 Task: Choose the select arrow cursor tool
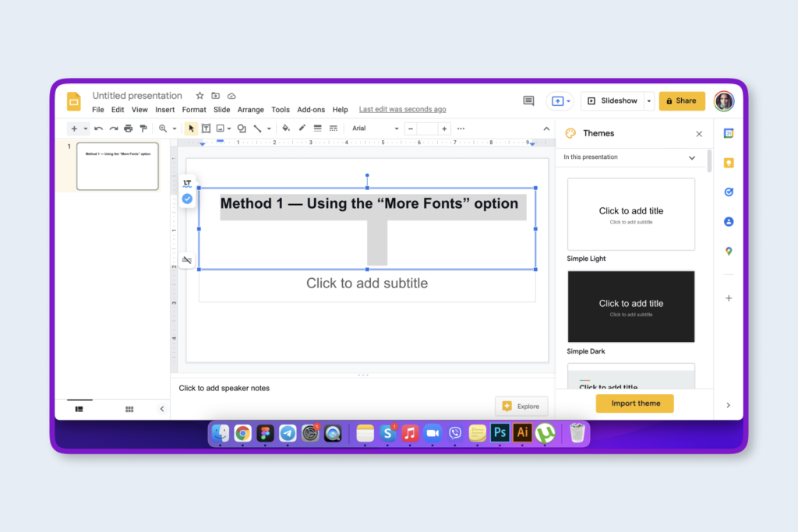[191, 129]
